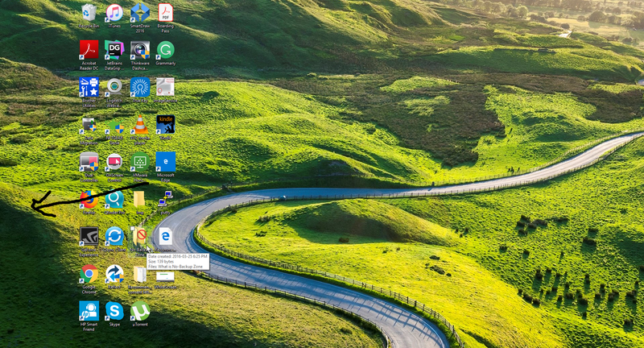Launch iTunes from the desktop
The image size is (644, 348).
pos(114,13)
